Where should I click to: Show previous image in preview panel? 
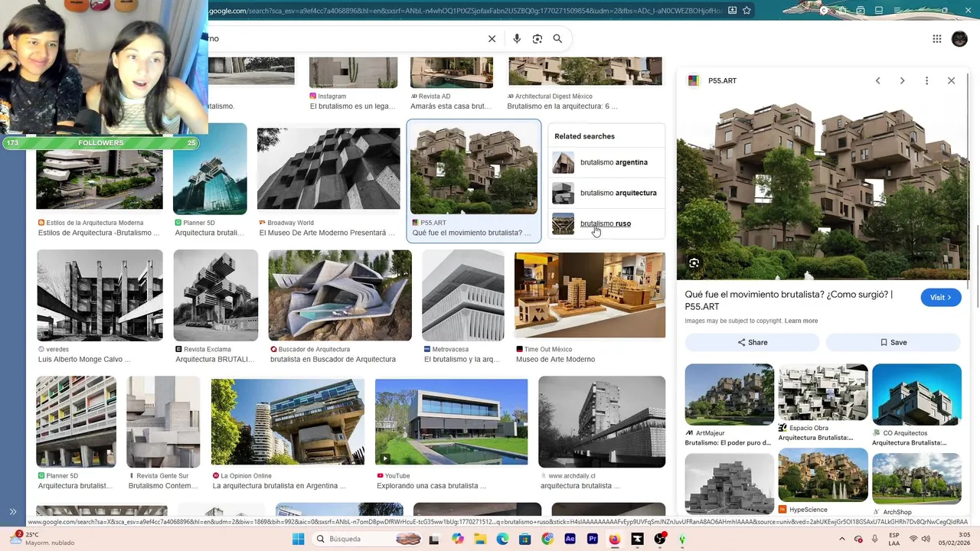click(878, 80)
